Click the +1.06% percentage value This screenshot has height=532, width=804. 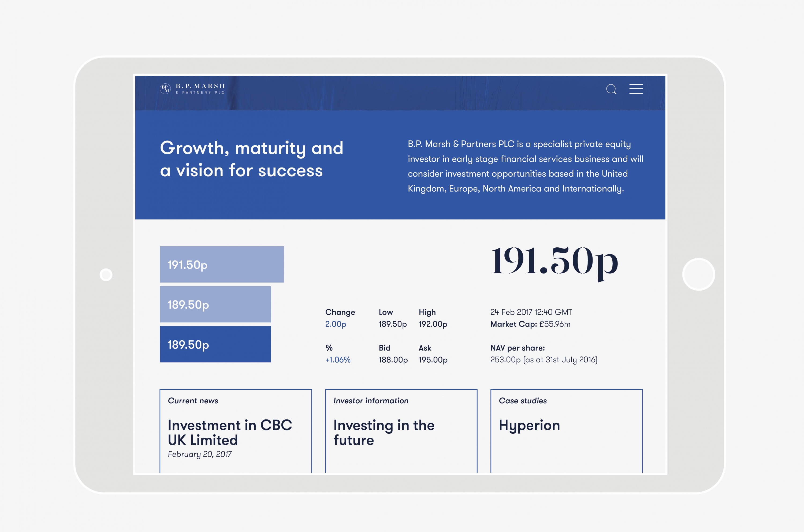[x=338, y=360]
